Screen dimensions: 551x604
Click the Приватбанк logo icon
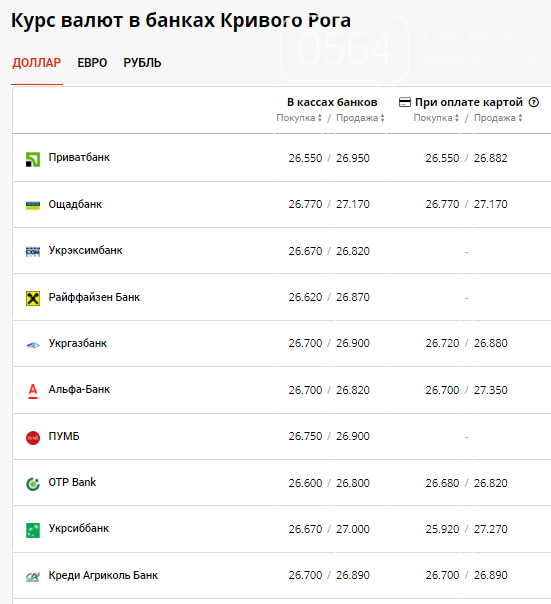coord(33,159)
